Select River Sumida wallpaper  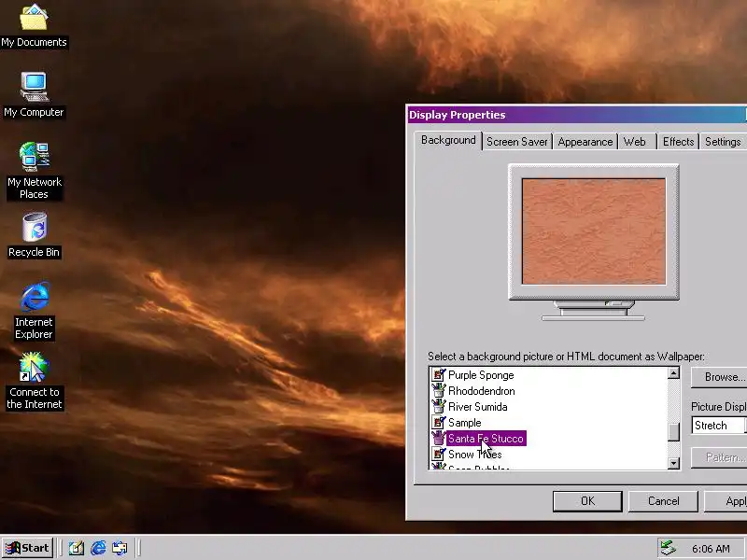pos(477,407)
